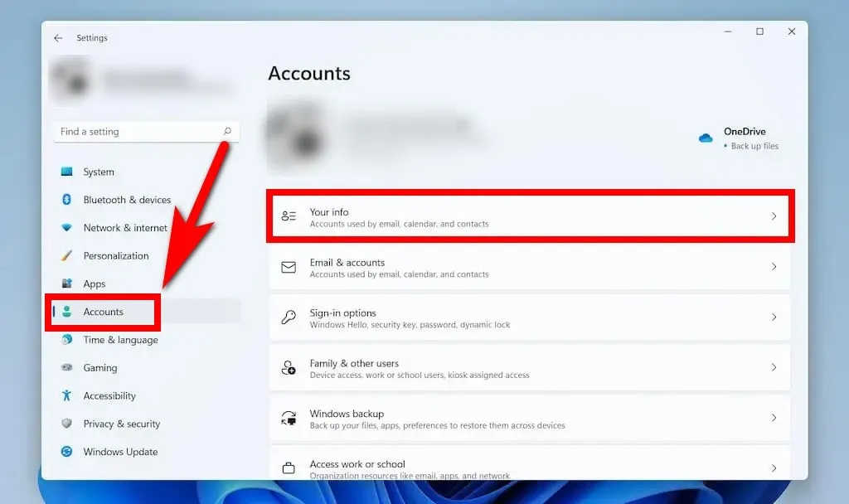Select the Personalization brush icon
Viewport: 849px width, 504px height.
click(x=67, y=255)
